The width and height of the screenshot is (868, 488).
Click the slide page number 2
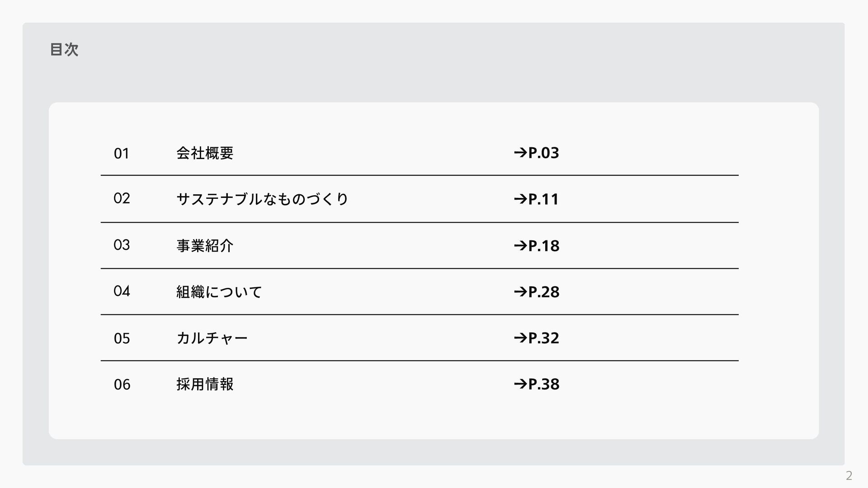click(x=849, y=475)
